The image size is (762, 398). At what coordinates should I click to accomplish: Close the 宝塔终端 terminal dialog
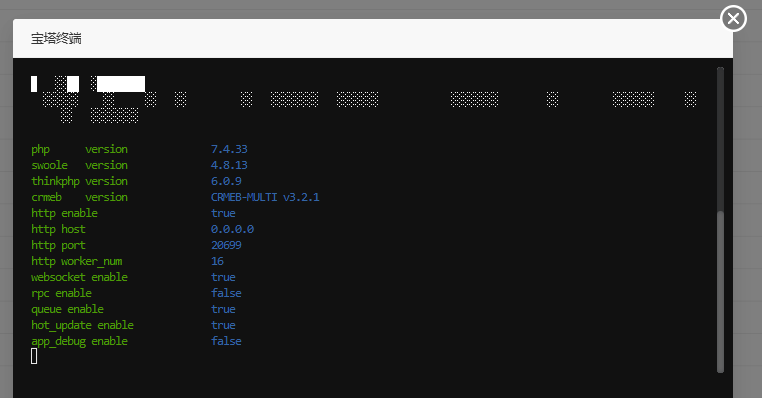pos(733,18)
